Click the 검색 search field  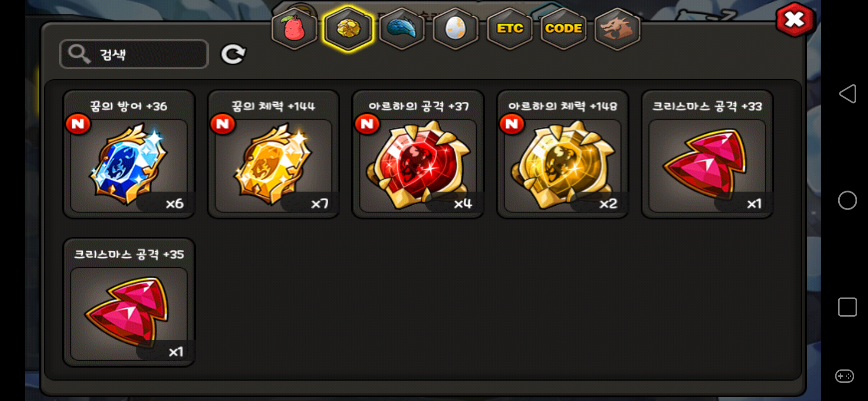[134, 54]
